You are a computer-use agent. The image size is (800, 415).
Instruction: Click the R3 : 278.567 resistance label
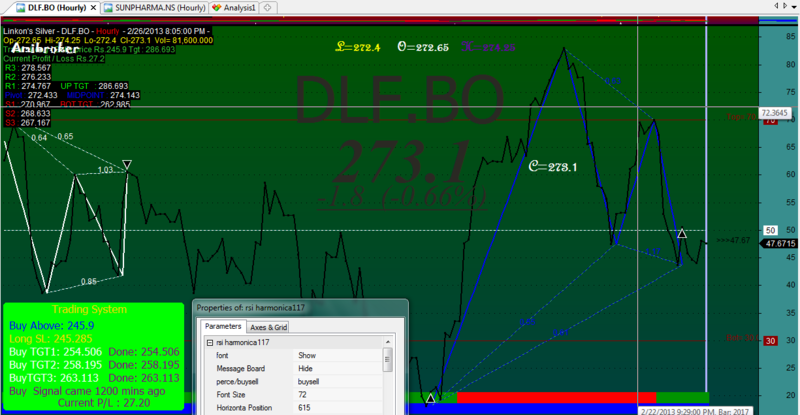coord(28,68)
